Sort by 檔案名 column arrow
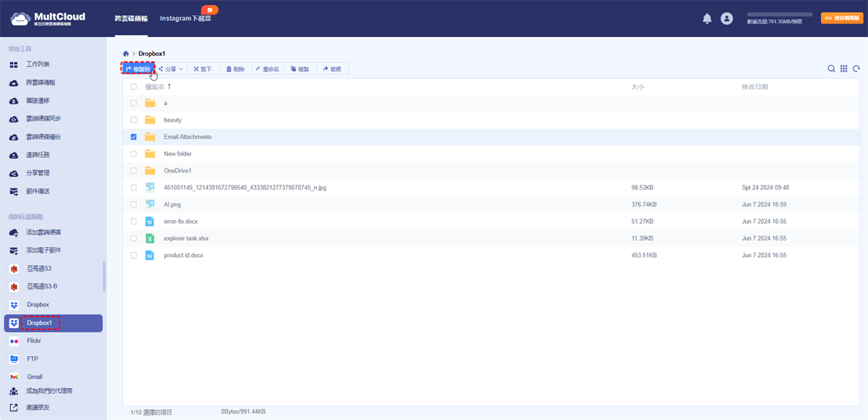The width and height of the screenshot is (868, 420). (x=169, y=86)
